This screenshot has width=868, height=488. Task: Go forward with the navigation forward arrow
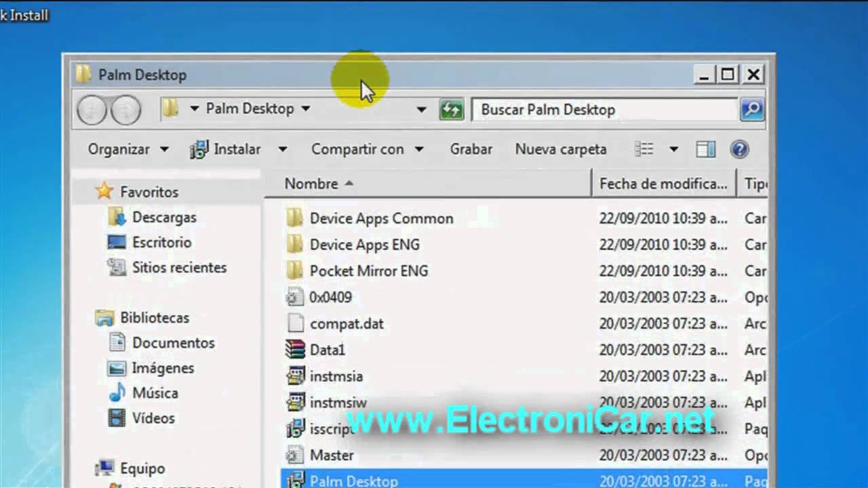[x=125, y=110]
